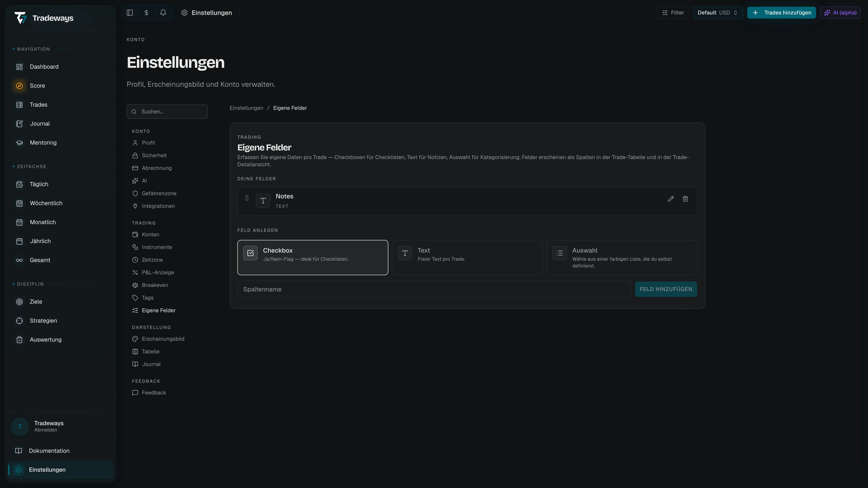
Task: Select Text field type card
Action: 467,258
